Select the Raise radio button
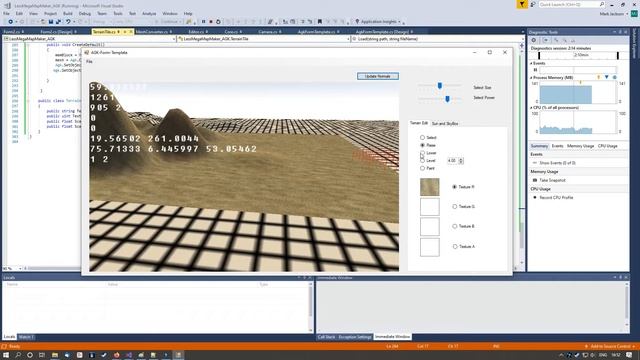The height and width of the screenshot is (360, 640). point(422,145)
